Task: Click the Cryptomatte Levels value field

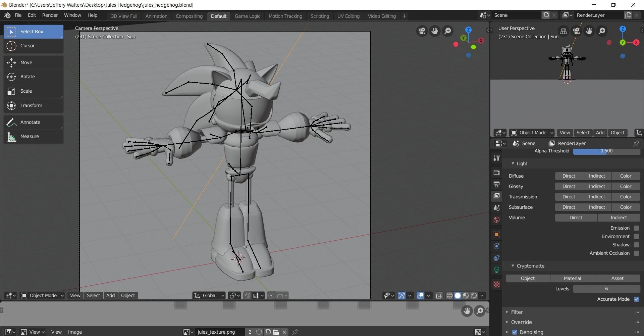Action: click(x=606, y=289)
